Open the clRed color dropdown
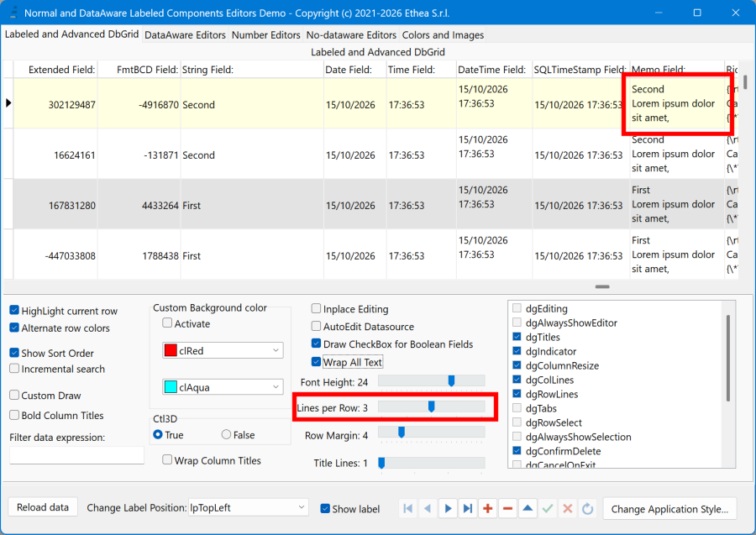 pyautogui.click(x=276, y=350)
